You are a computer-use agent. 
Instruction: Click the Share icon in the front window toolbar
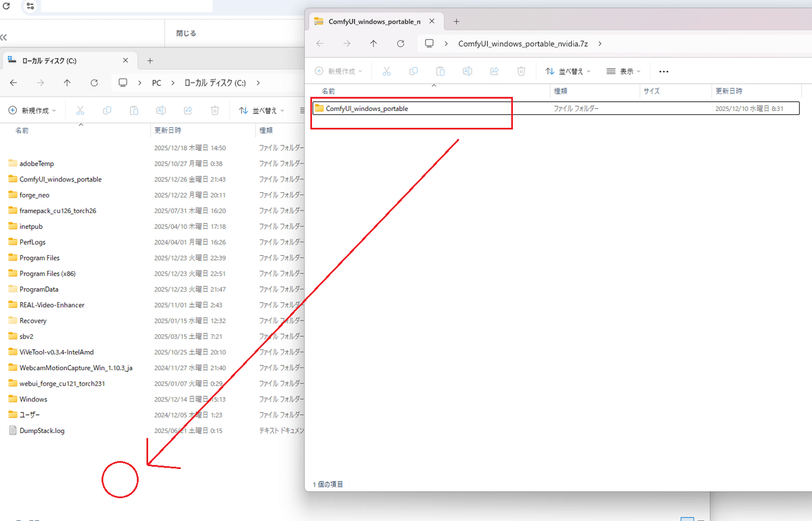495,71
